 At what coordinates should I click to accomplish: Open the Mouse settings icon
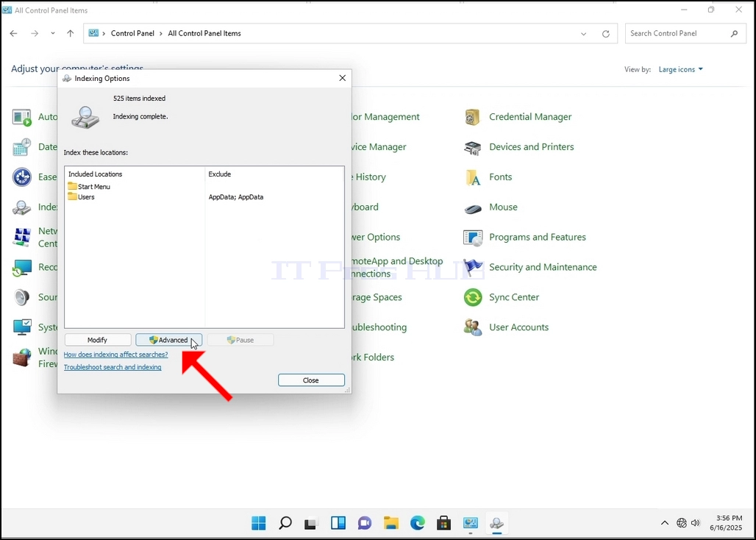point(472,207)
